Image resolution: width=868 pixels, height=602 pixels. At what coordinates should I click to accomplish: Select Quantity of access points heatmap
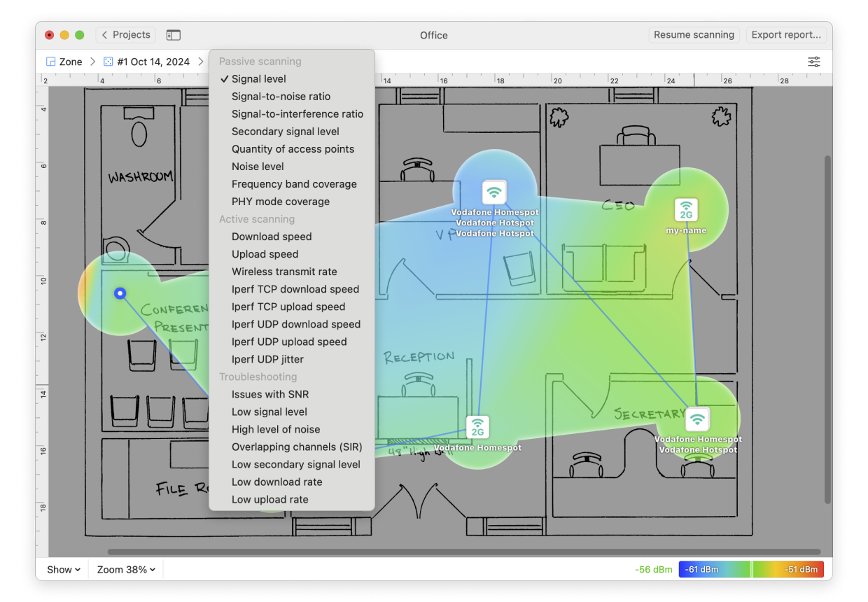293,149
